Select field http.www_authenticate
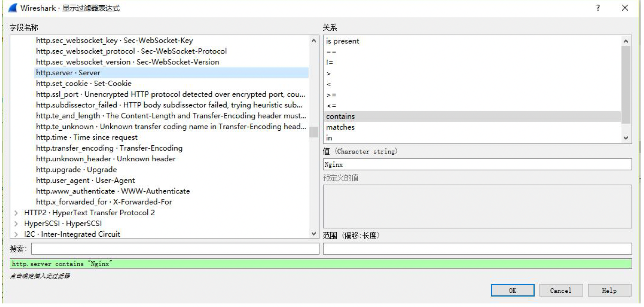This screenshot has height=307, width=644. (171, 191)
